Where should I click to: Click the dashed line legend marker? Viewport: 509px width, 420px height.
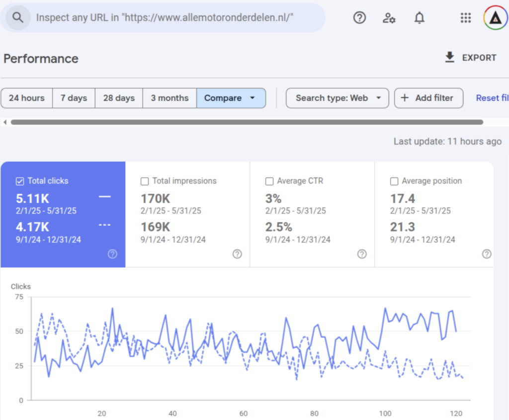coord(104,225)
